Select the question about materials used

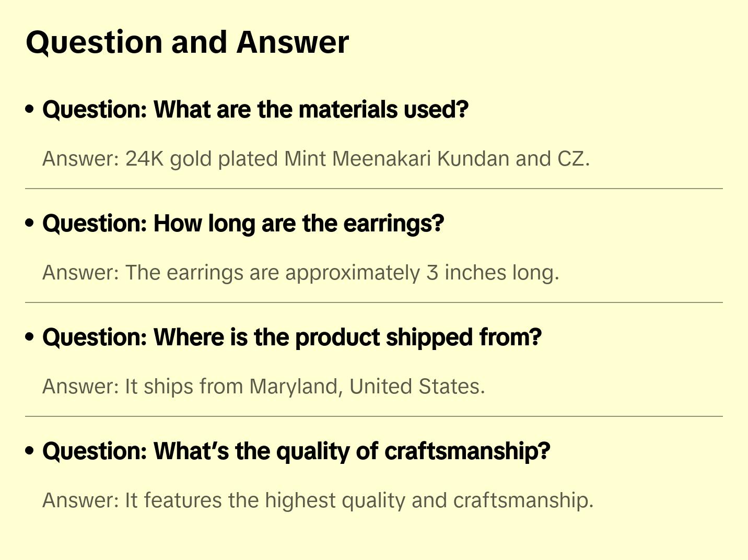click(x=255, y=110)
